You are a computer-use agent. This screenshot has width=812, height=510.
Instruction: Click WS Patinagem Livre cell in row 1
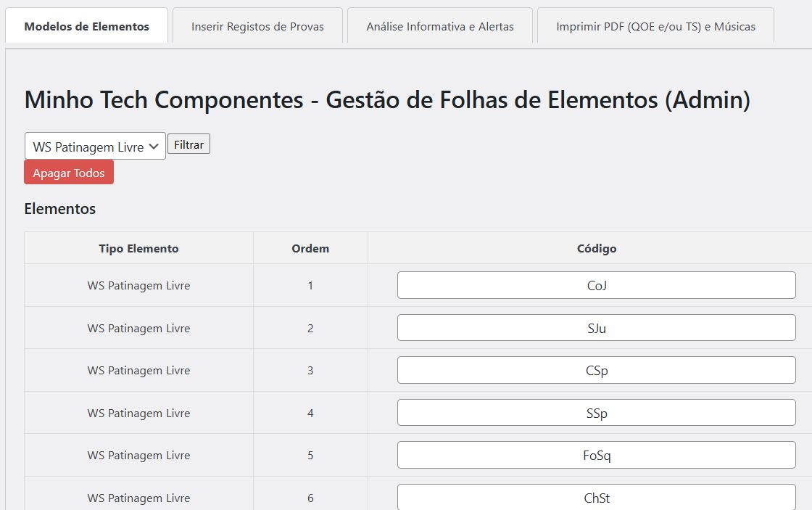[x=138, y=285]
